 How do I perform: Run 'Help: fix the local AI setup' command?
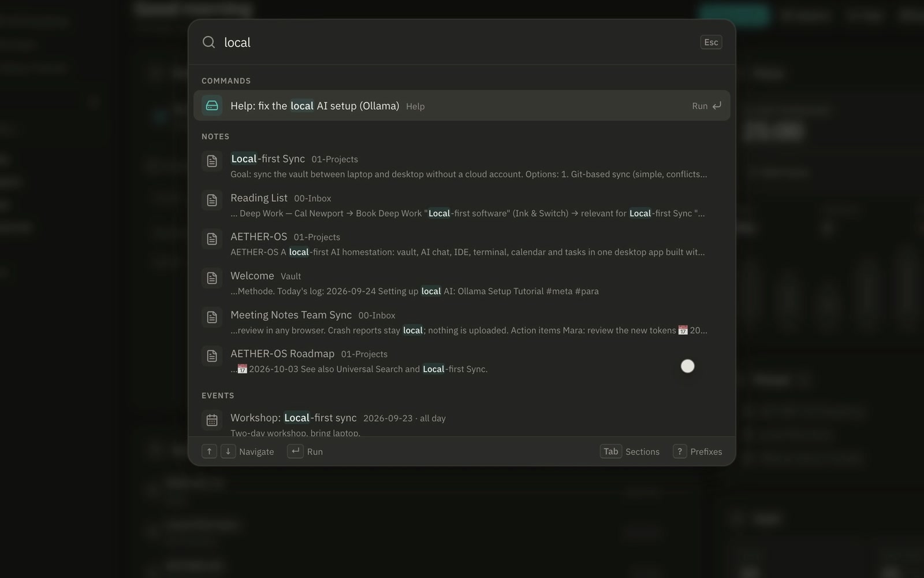pyautogui.click(x=462, y=106)
